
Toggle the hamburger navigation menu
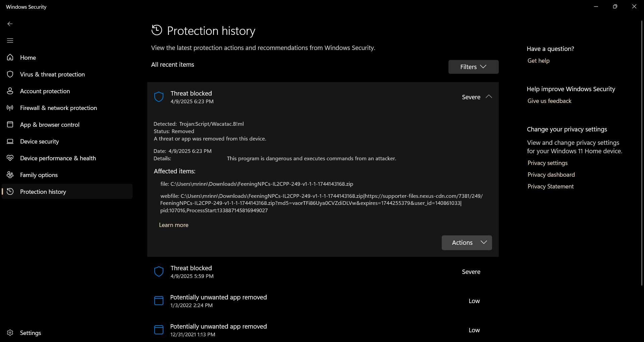point(10,41)
